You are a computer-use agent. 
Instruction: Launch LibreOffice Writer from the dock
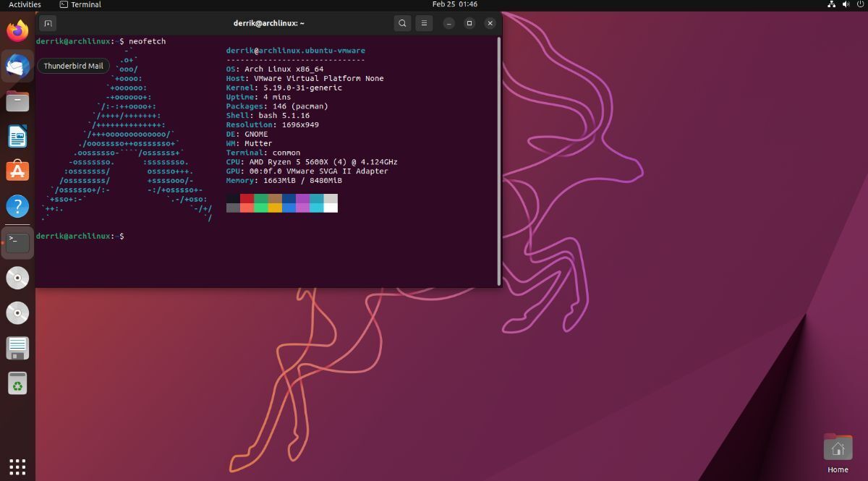click(x=17, y=137)
